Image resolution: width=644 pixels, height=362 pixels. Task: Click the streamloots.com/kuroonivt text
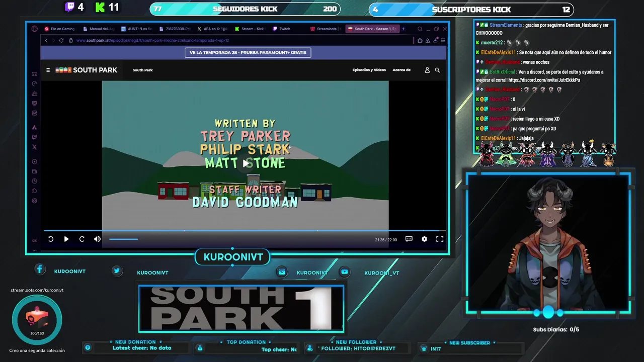pyautogui.click(x=37, y=290)
